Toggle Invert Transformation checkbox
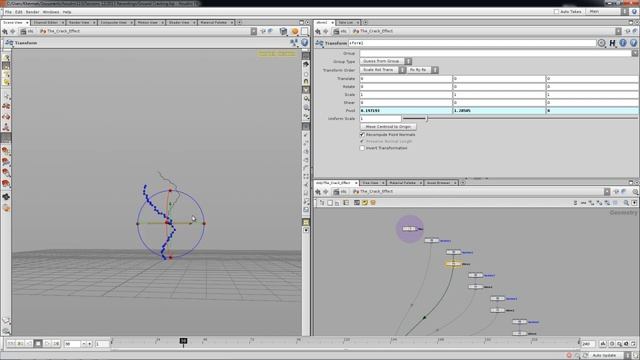 tap(362, 148)
